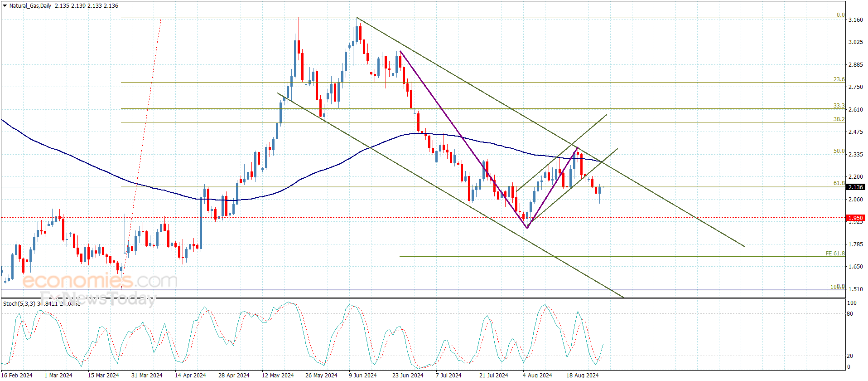Click the 9 Jun 2024 date marker
The width and height of the screenshot is (868, 381).
pos(362,375)
